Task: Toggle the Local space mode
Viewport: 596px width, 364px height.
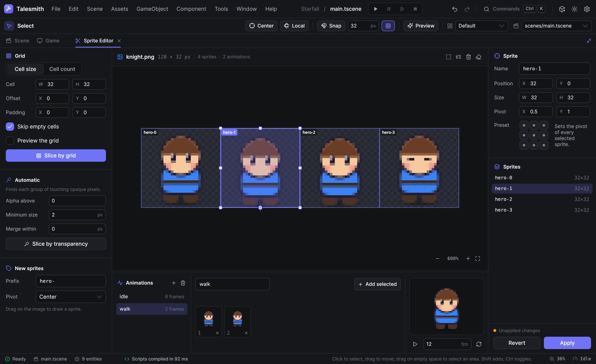Action: pos(294,26)
